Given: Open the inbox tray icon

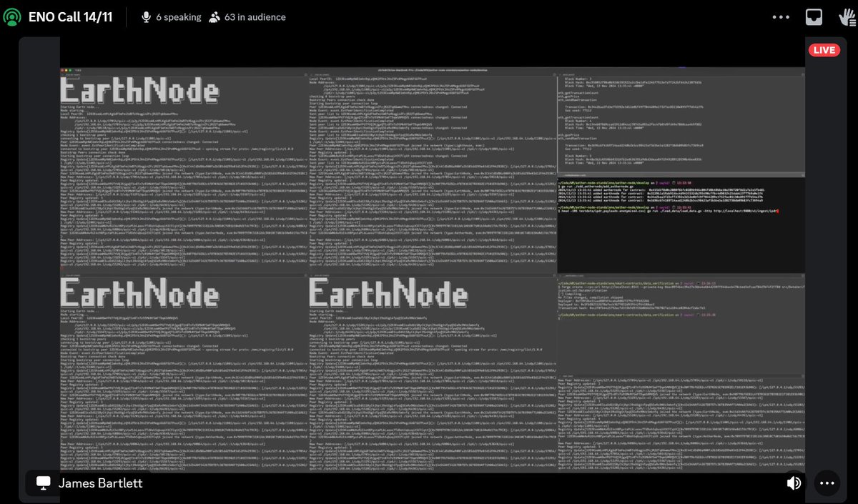Looking at the screenshot, I should (813, 17).
